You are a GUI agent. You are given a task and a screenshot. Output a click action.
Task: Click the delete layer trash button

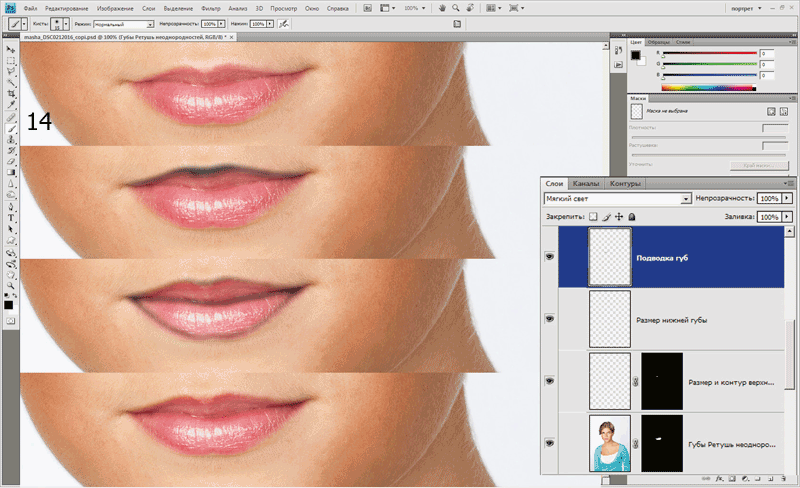[x=783, y=479]
